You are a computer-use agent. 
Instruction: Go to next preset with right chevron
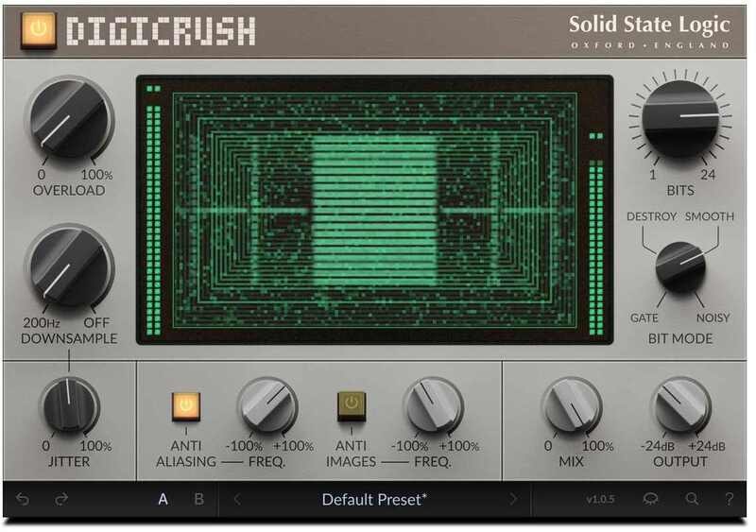point(513,499)
